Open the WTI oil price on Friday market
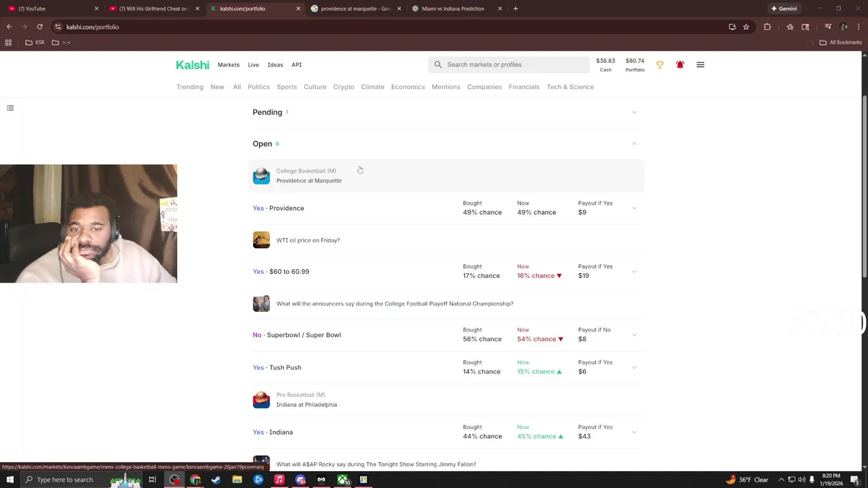The width and height of the screenshot is (868, 488). coord(308,240)
